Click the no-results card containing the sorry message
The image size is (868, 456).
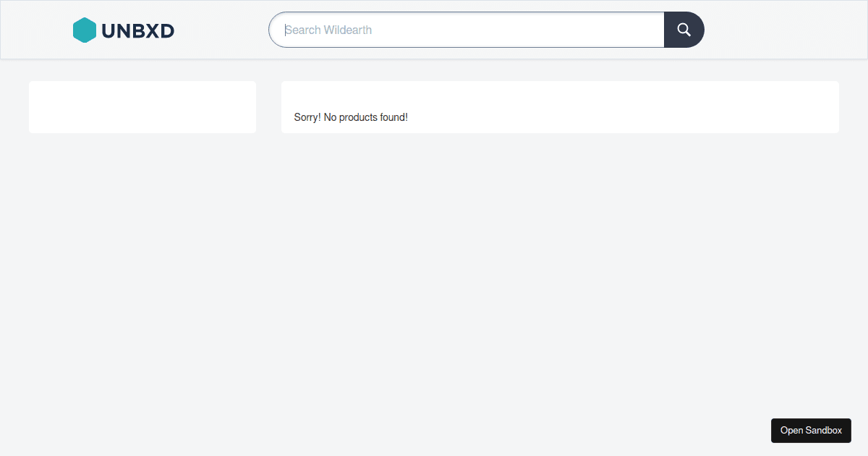[x=559, y=106]
